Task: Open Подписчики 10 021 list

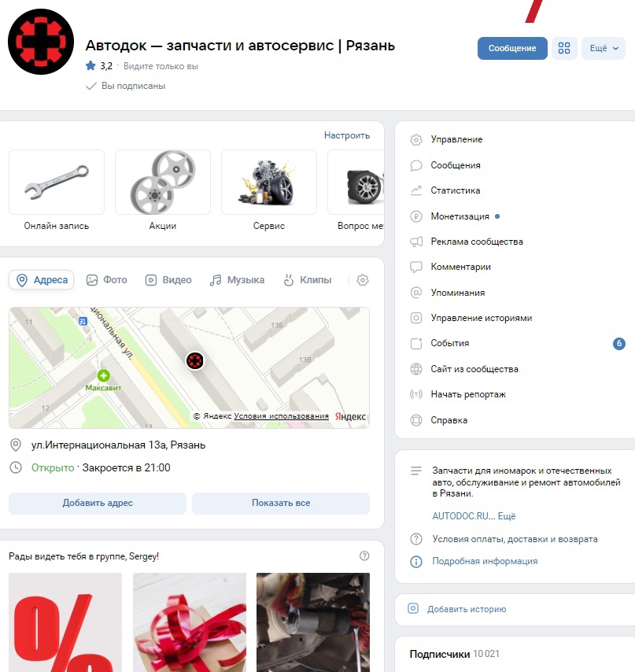Action: [455, 654]
